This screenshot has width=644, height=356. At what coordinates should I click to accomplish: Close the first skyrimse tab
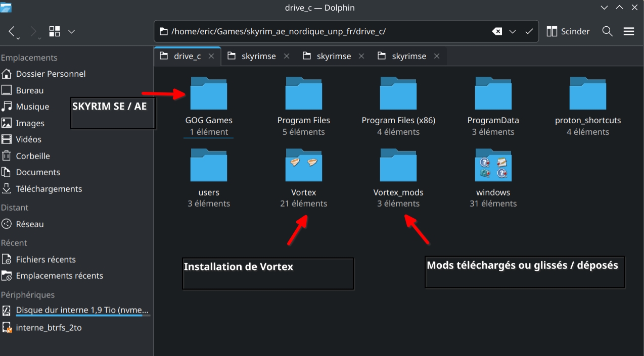(287, 56)
